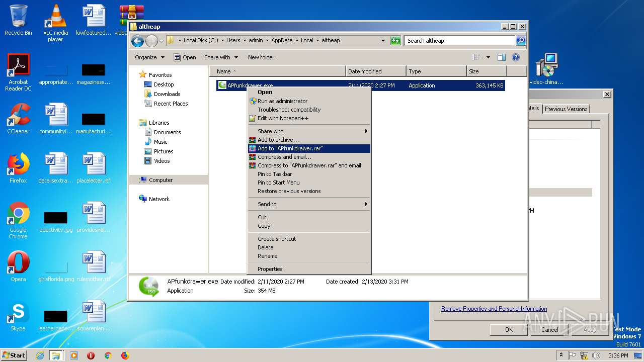Choose Cut from context menu
Viewport: 644px width, 362px height.
(x=309, y=217)
